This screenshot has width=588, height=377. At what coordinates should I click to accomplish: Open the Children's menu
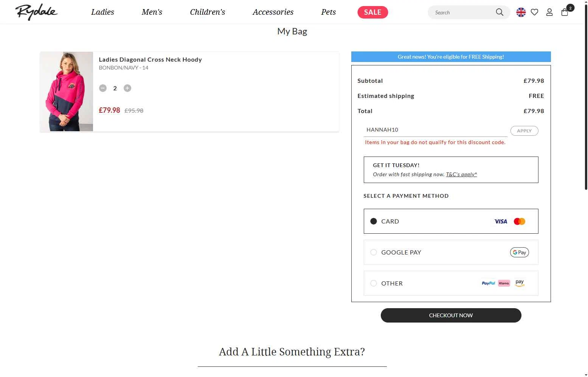click(208, 12)
